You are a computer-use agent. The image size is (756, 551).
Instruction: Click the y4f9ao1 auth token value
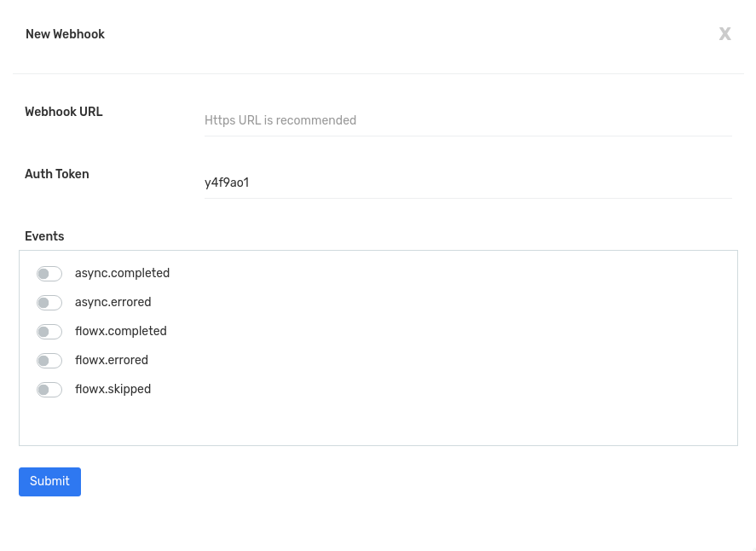click(227, 183)
